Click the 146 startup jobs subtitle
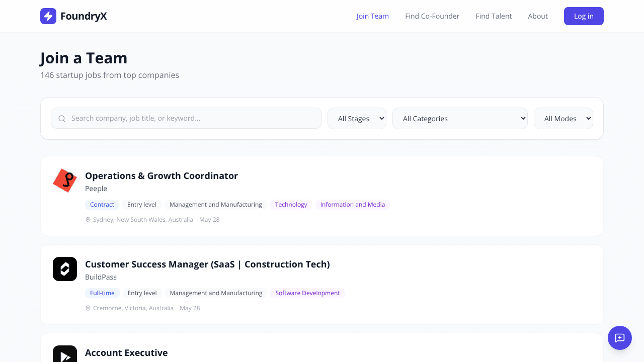 click(110, 75)
